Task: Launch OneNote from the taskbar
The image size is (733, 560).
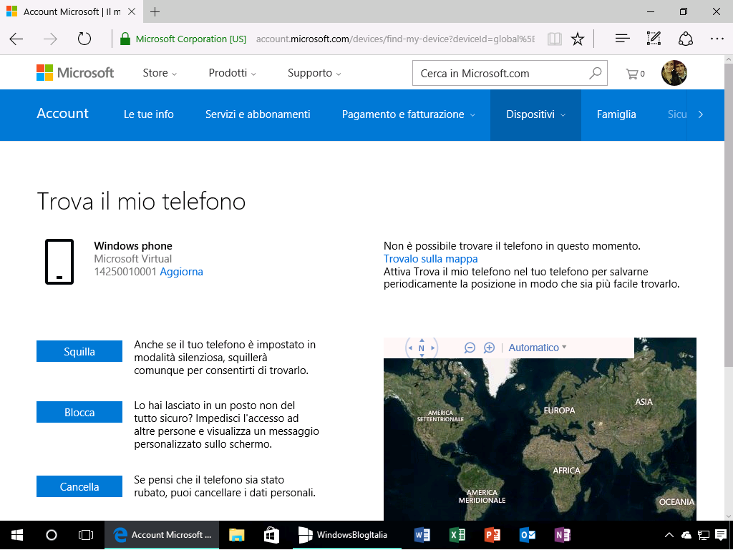Action: click(x=563, y=535)
